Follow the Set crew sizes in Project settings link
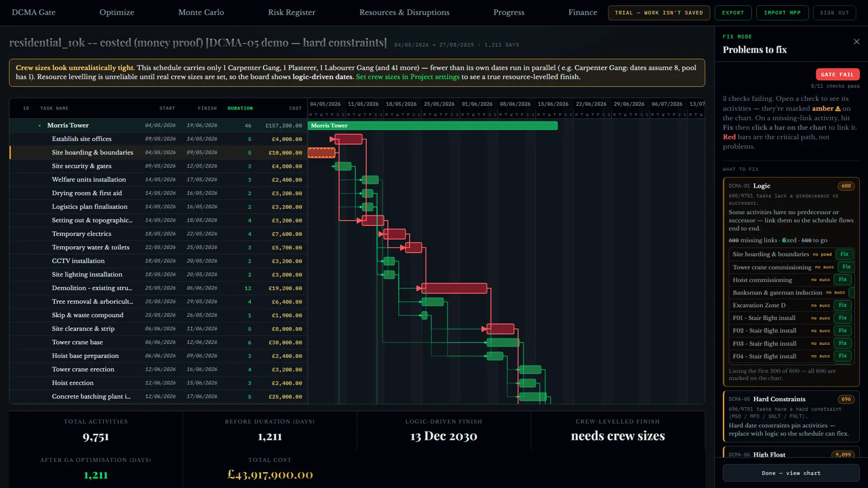Viewport: 868px width, 488px height. tap(407, 77)
